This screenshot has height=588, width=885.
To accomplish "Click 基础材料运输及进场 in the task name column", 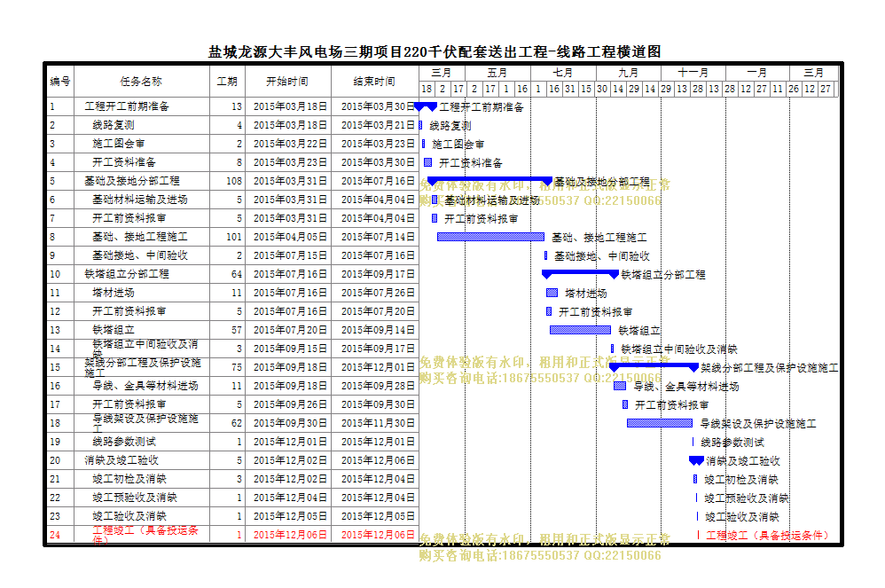I will (x=140, y=200).
